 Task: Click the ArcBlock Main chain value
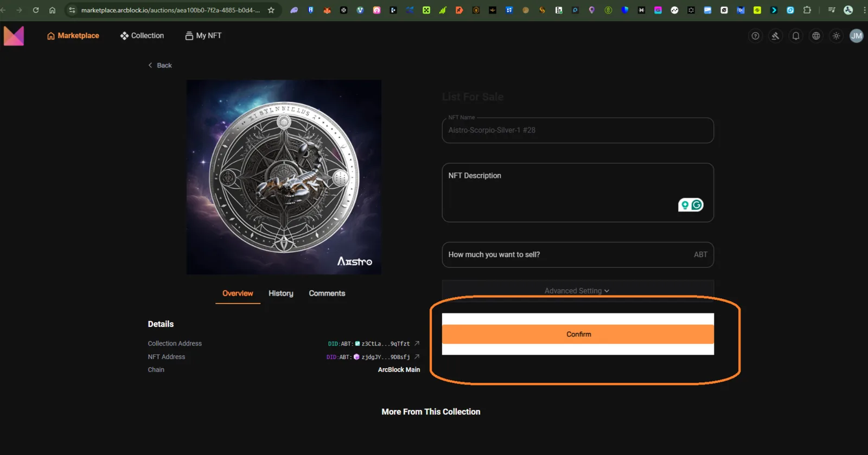click(x=399, y=370)
